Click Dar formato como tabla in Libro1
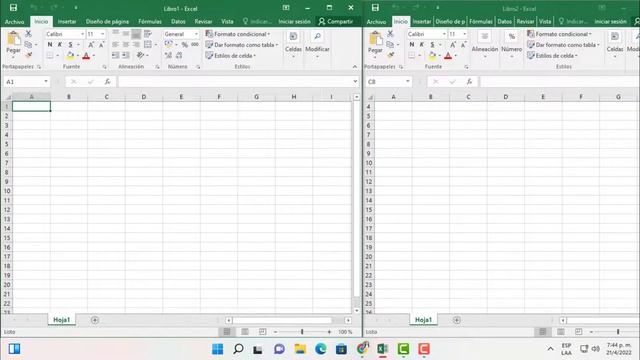The image size is (640, 360). point(242,45)
